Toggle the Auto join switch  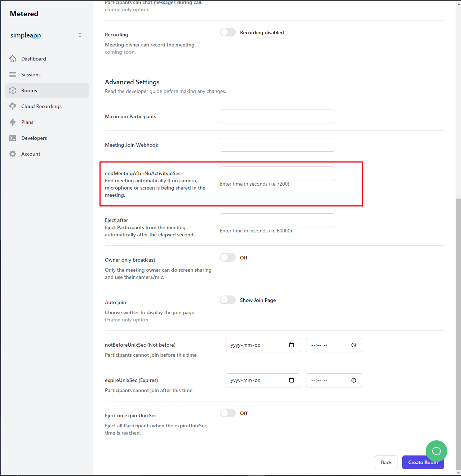[x=228, y=300]
